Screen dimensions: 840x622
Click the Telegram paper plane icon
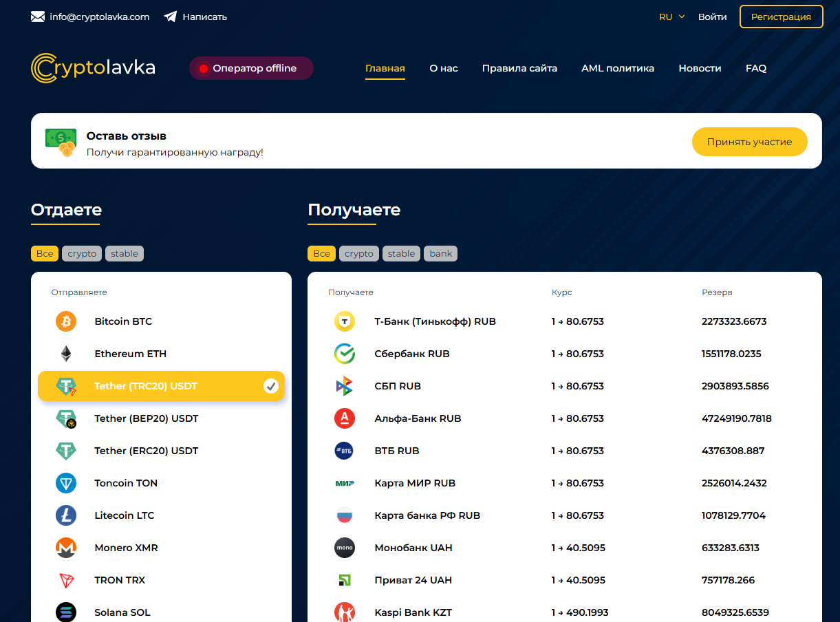(x=171, y=17)
